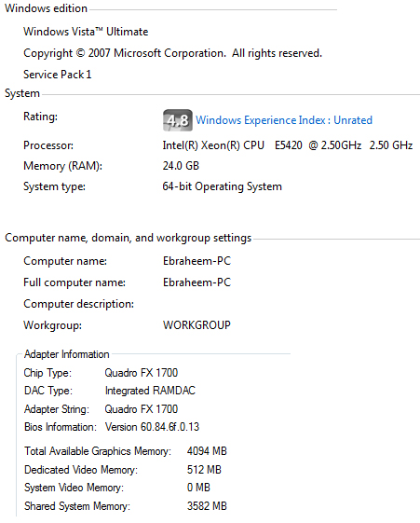Click the Computer description: label
The height and width of the screenshot is (523, 420).
pos(78,304)
